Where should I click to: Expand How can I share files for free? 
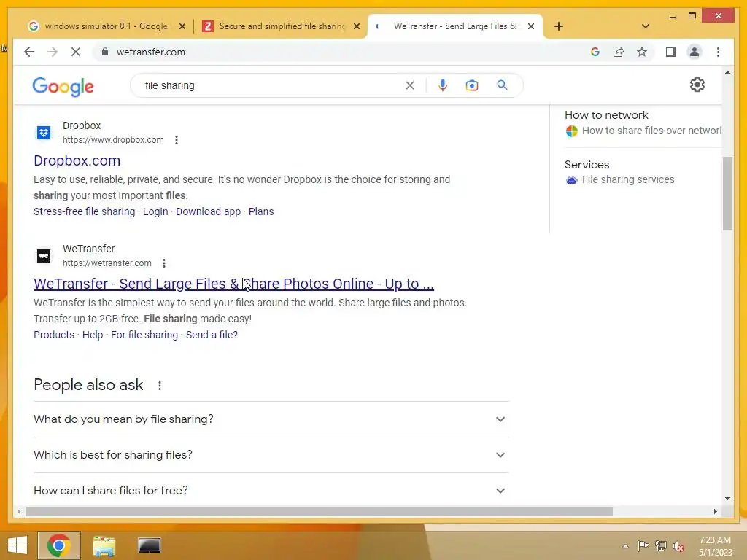271,491
